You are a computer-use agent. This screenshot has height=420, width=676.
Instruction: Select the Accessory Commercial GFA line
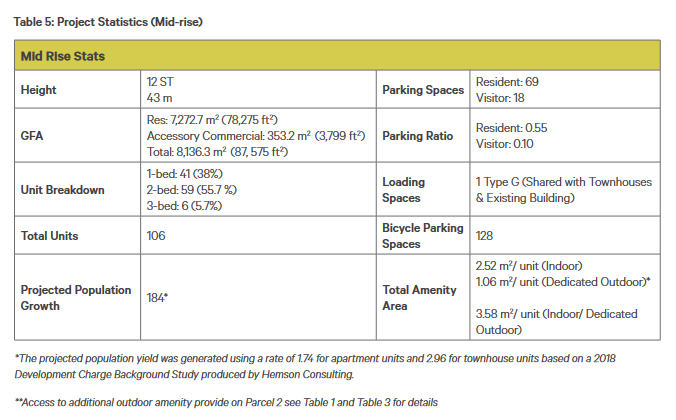coord(256,136)
